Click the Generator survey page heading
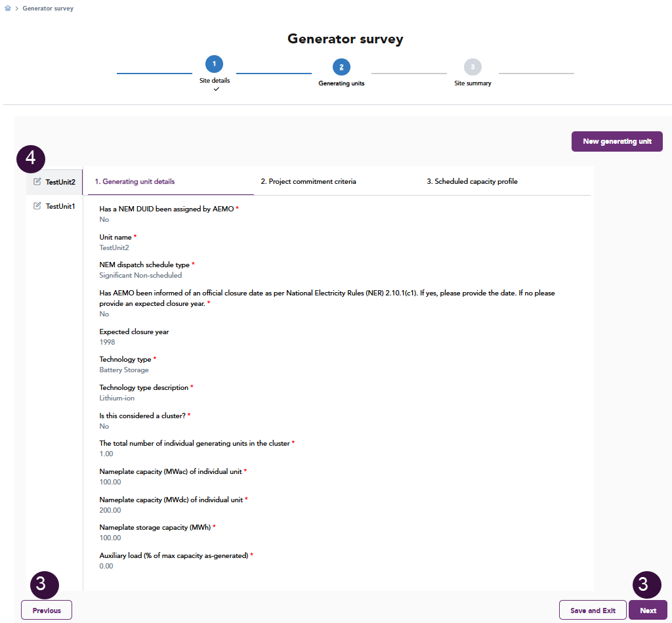The height and width of the screenshot is (623, 672). point(345,39)
